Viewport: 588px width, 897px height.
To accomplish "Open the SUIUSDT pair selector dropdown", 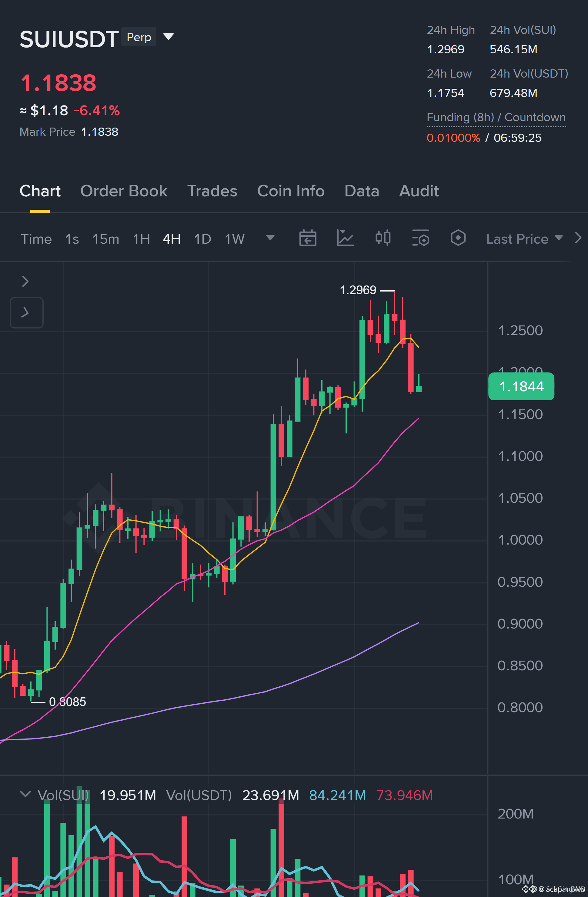I will tap(169, 37).
